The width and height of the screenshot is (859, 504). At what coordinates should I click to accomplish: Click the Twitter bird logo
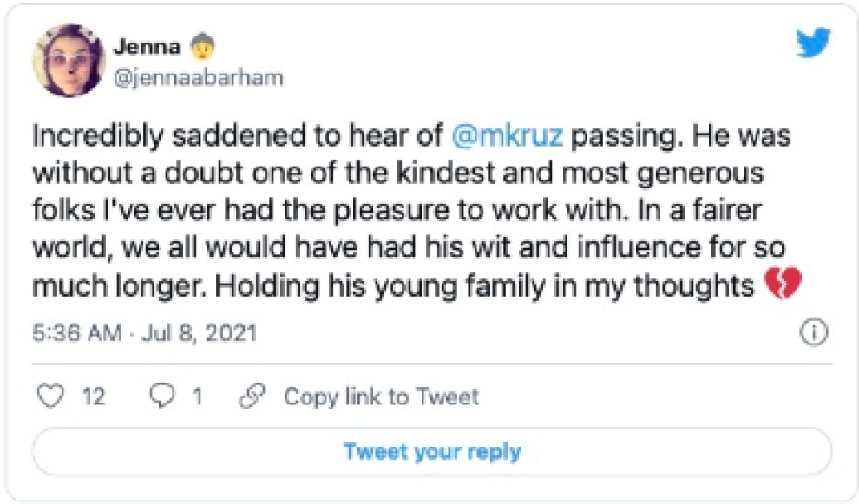tap(813, 43)
